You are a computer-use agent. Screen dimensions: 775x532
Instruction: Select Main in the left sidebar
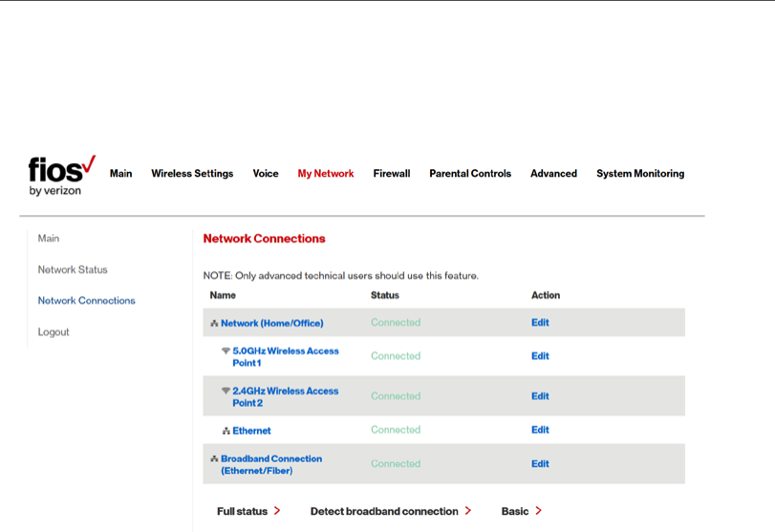[x=49, y=238]
